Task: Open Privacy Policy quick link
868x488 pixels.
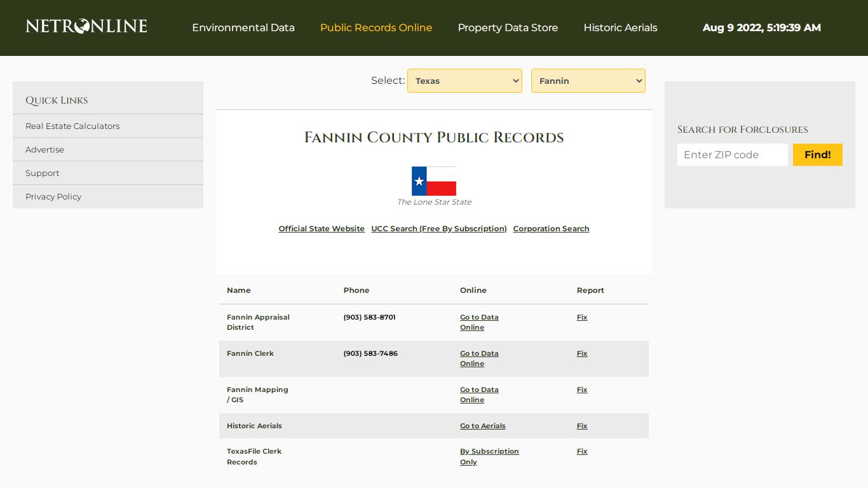Action: click(x=53, y=196)
